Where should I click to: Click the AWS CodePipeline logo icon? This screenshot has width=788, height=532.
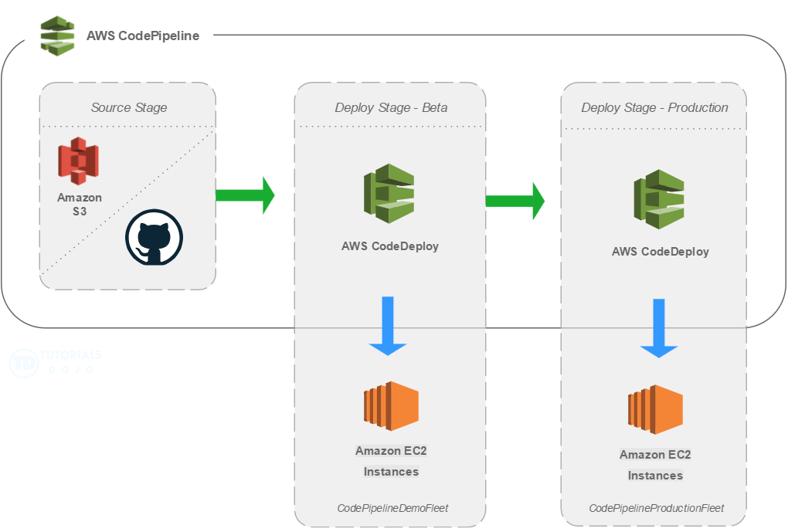click(58, 36)
